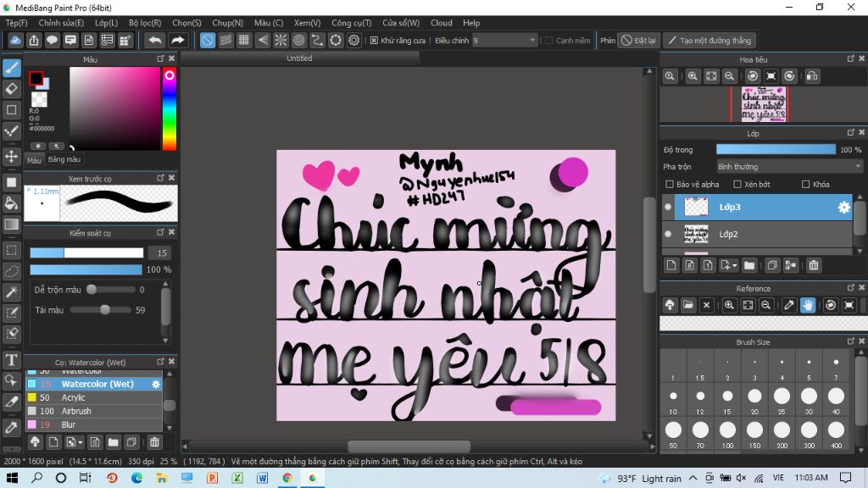Switch to the Bảng màu tab
The image size is (868, 488).
64,159
